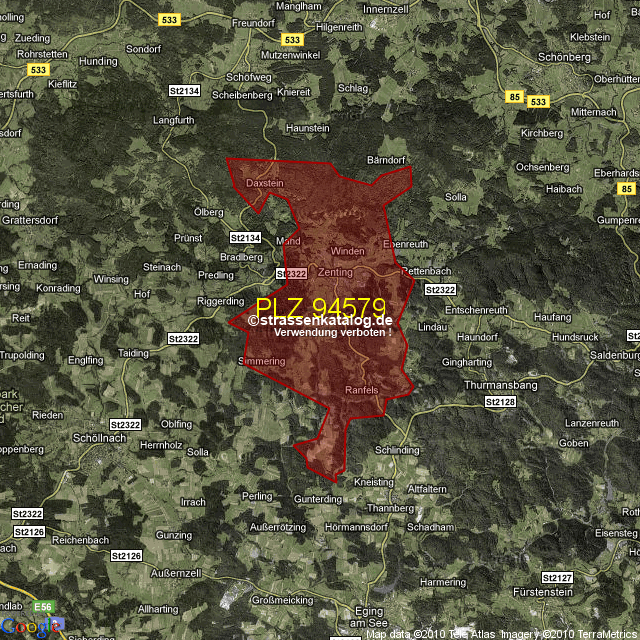
Task: Click the Simmering place label
Action: click(x=262, y=361)
